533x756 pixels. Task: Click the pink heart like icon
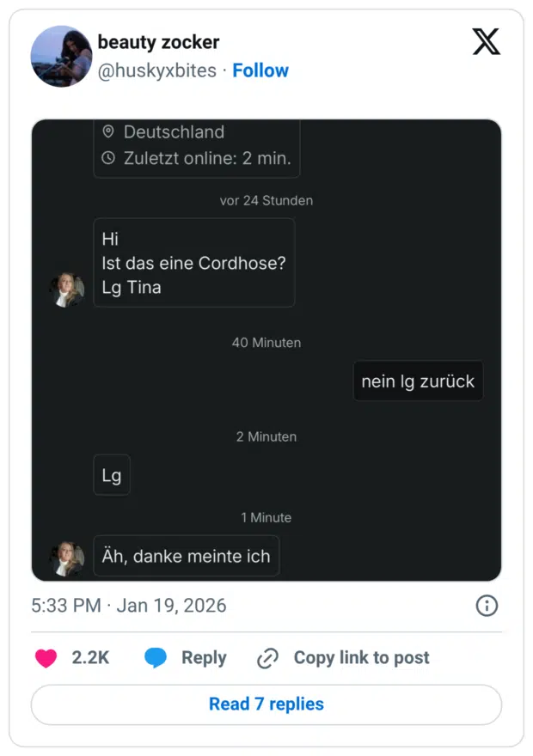click(x=46, y=658)
